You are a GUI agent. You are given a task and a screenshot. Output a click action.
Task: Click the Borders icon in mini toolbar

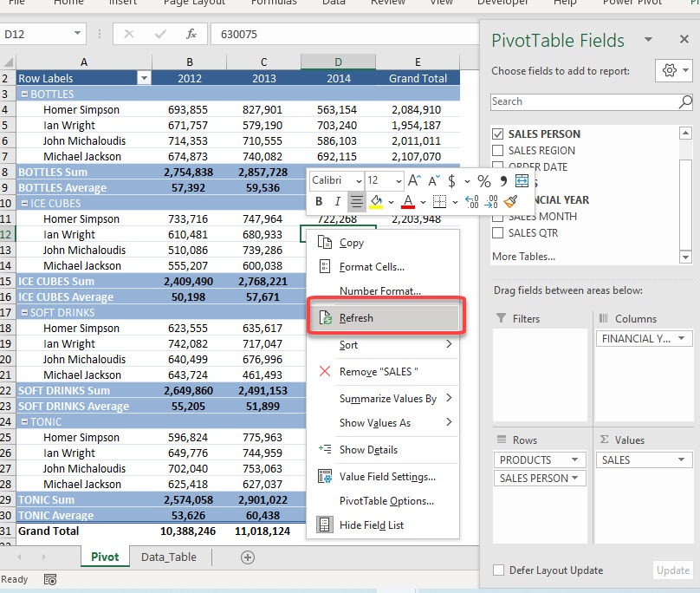click(x=439, y=201)
